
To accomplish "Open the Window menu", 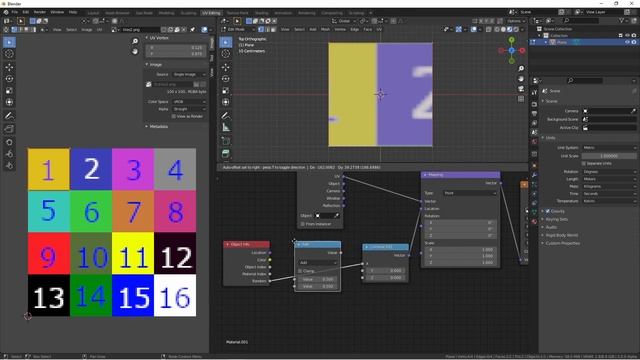I will (57, 12).
